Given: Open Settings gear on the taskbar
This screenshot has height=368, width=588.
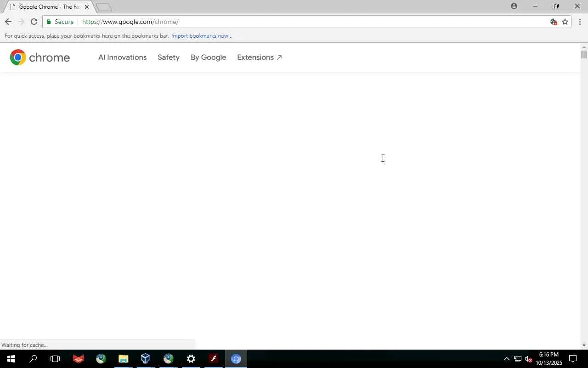Looking at the screenshot, I should click(x=191, y=359).
